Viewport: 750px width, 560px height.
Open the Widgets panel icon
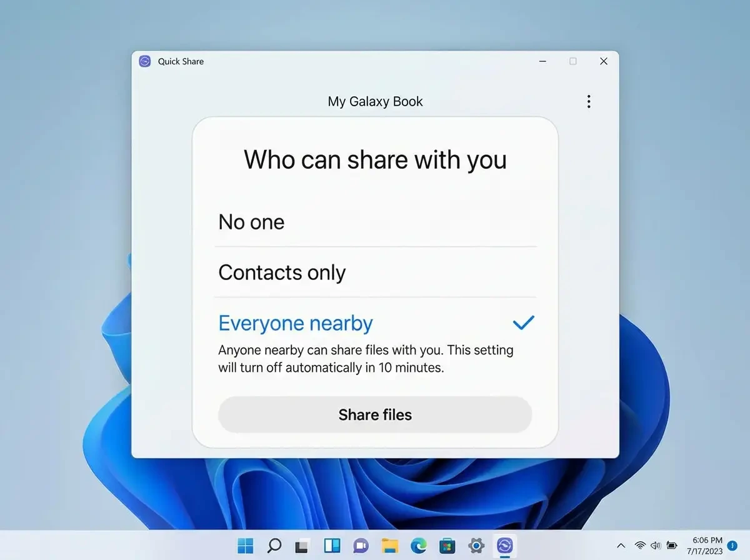331,546
